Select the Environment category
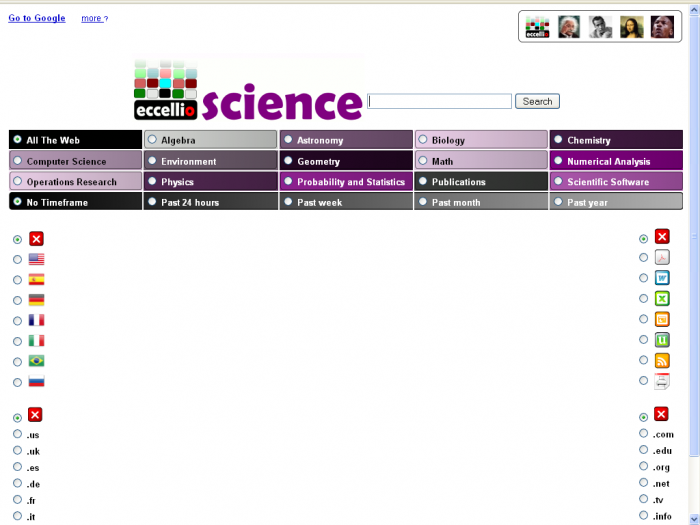Viewport: 700px width, 525px height. tap(210, 161)
